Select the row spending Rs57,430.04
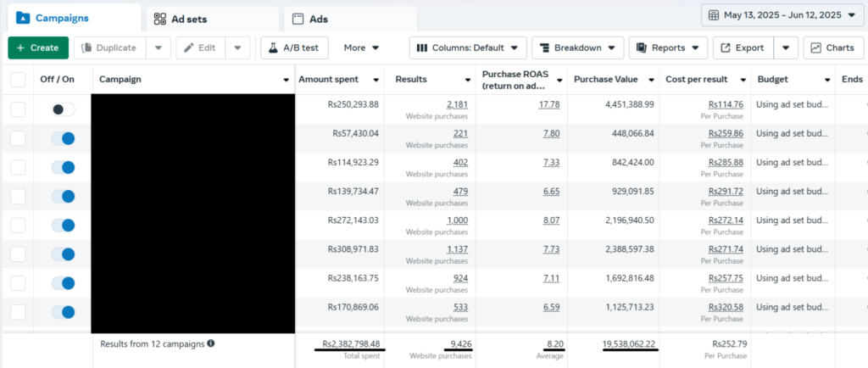This screenshot has width=868, height=368. 19,138
